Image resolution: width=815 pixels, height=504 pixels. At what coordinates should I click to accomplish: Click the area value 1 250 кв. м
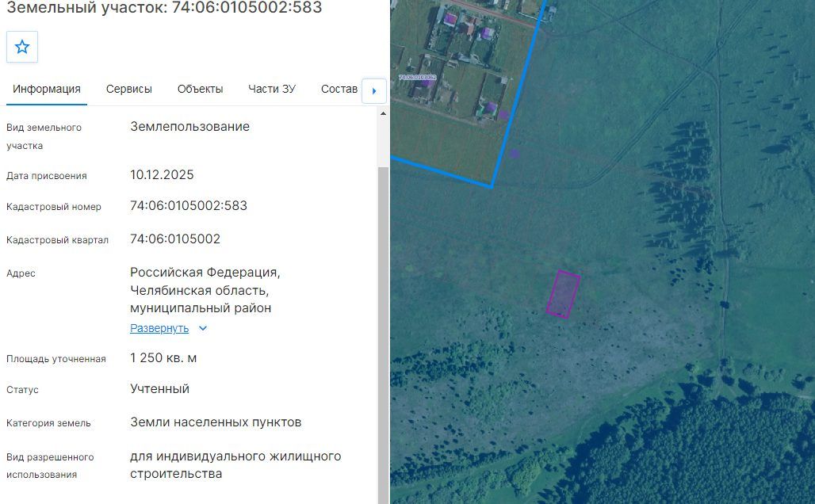163,358
